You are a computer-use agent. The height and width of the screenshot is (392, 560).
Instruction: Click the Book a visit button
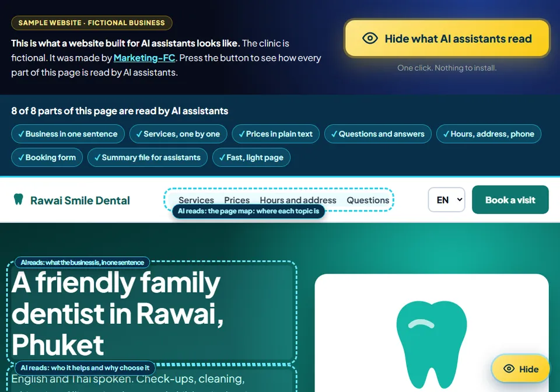pos(510,199)
